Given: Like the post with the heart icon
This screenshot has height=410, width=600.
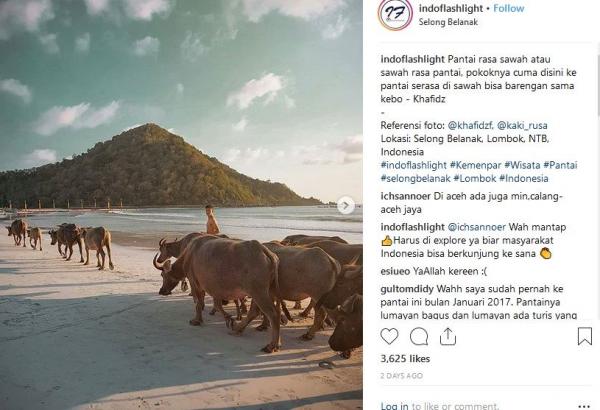Looking at the screenshot, I should (390, 337).
